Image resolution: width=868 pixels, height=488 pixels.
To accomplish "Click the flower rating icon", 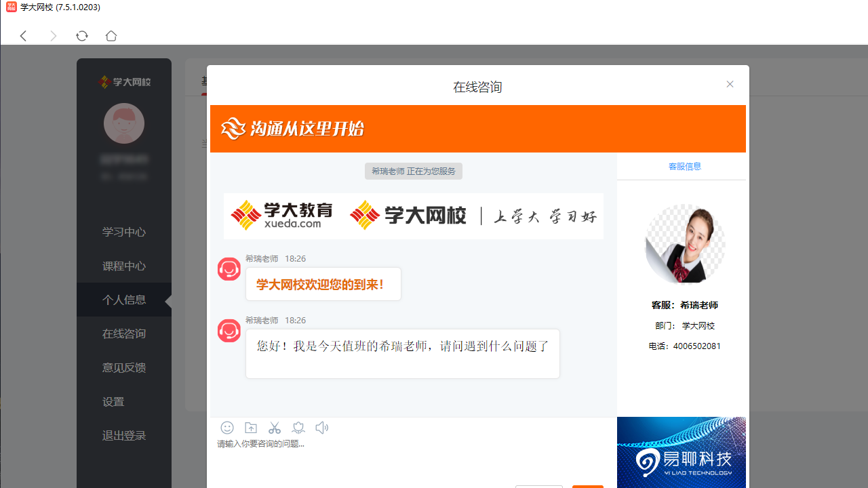I will coord(298,428).
